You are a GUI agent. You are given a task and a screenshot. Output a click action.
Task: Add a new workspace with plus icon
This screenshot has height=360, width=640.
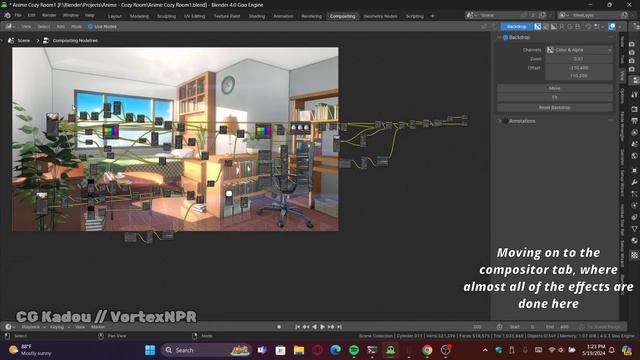pos(433,16)
